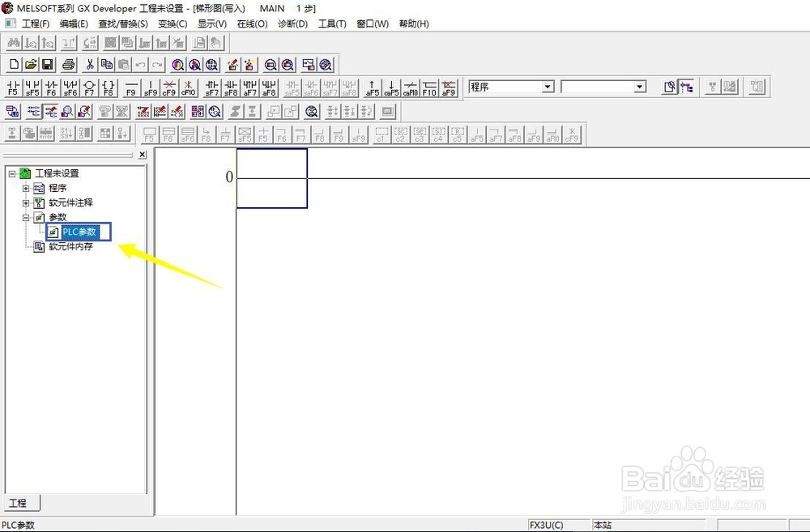Insert parallel open contact sF5
Image resolution: width=810 pixels, height=532 pixels.
tap(32, 87)
